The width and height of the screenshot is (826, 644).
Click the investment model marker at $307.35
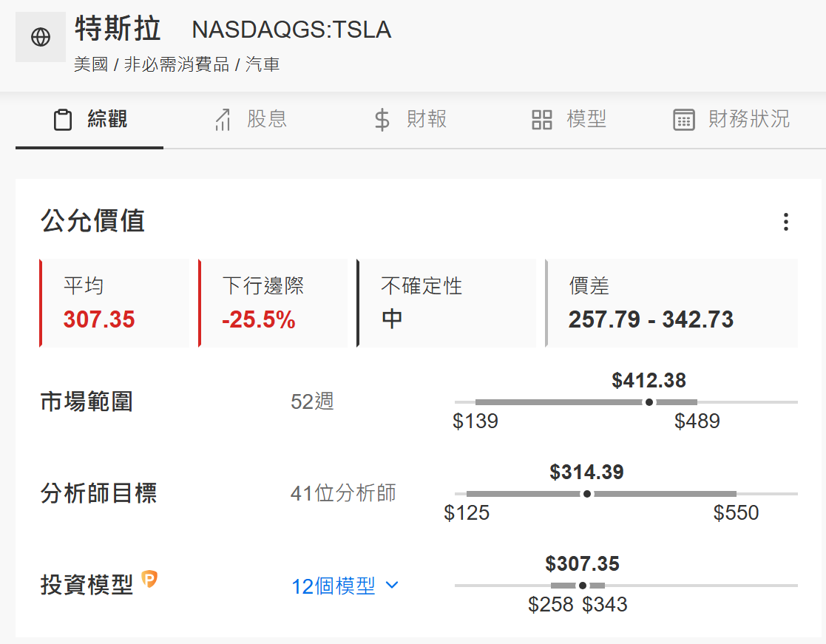pyautogui.click(x=583, y=586)
